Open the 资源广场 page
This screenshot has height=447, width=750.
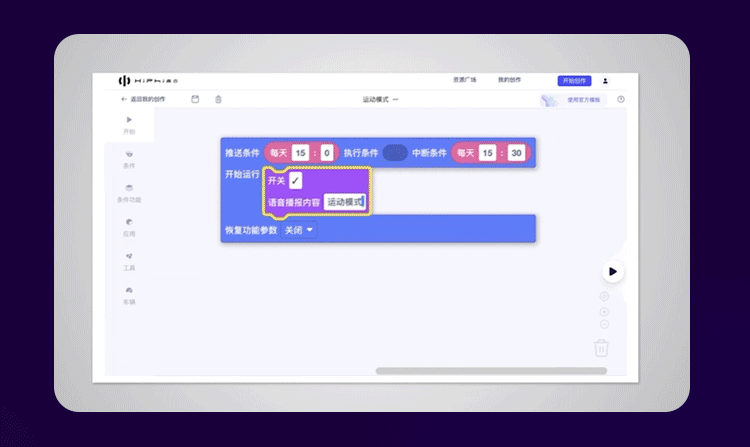[464, 80]
